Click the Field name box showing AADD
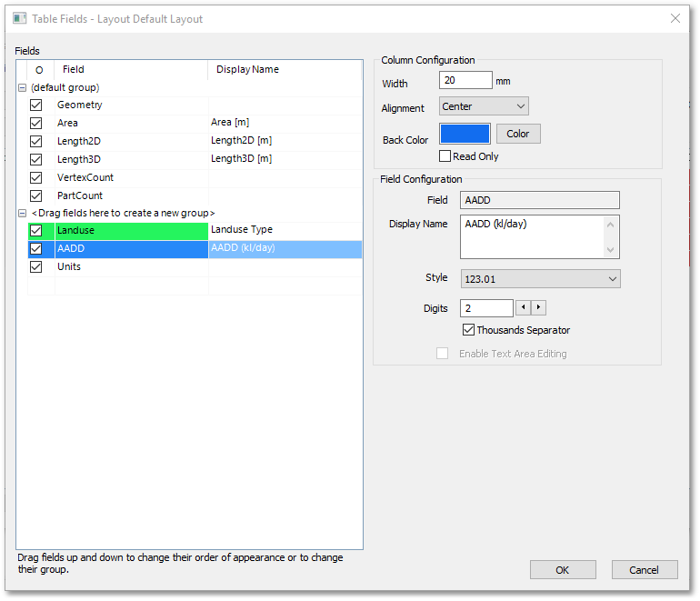The height and width of the screenshot is (601, 700). point(540,200)
